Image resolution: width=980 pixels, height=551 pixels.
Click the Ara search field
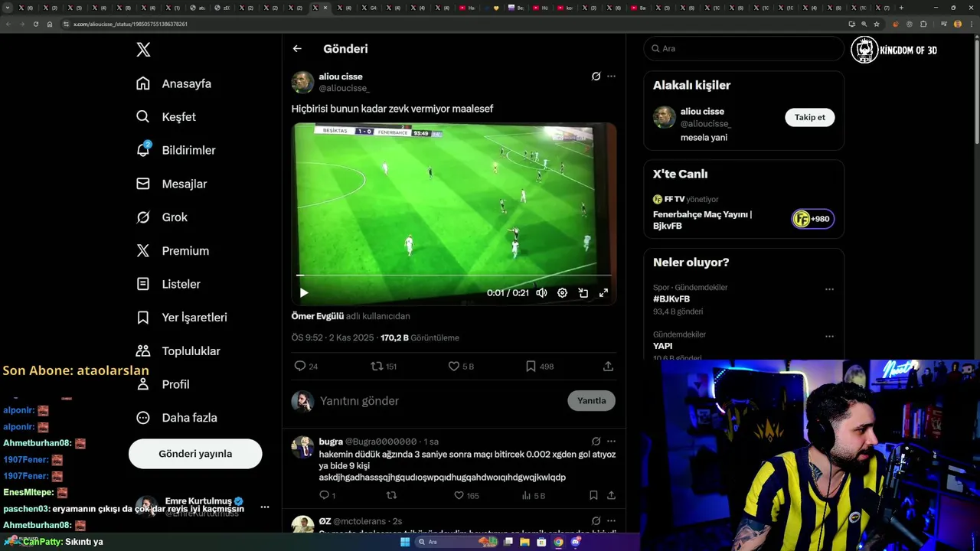pyautogui.click(x=743, y=48)
